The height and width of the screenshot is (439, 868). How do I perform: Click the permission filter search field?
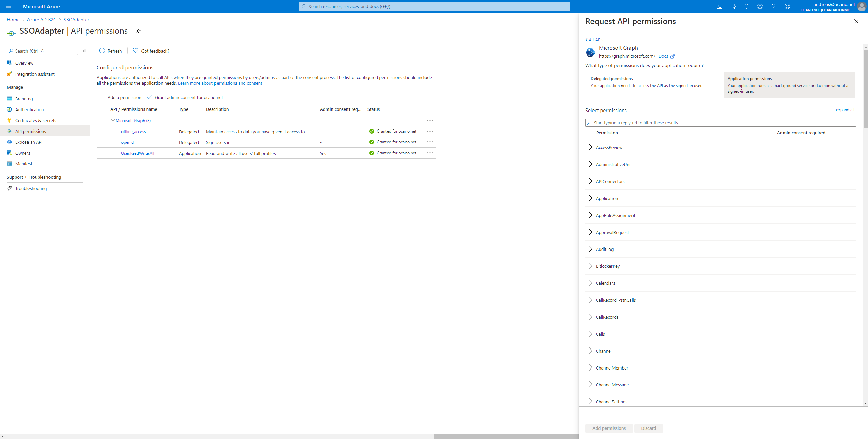[720, 122]
